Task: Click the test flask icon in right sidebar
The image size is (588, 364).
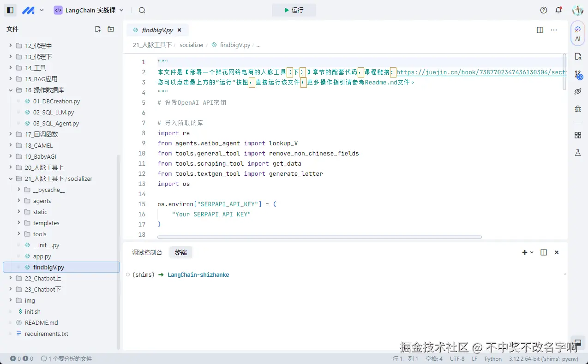Action: 577,152
